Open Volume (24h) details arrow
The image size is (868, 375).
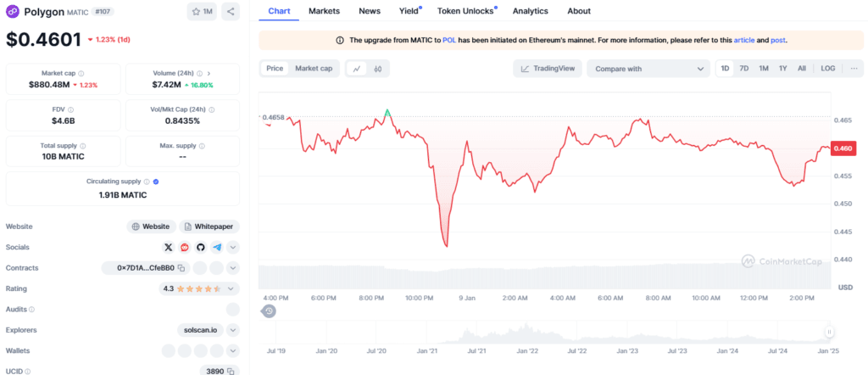tap(209, 73)
